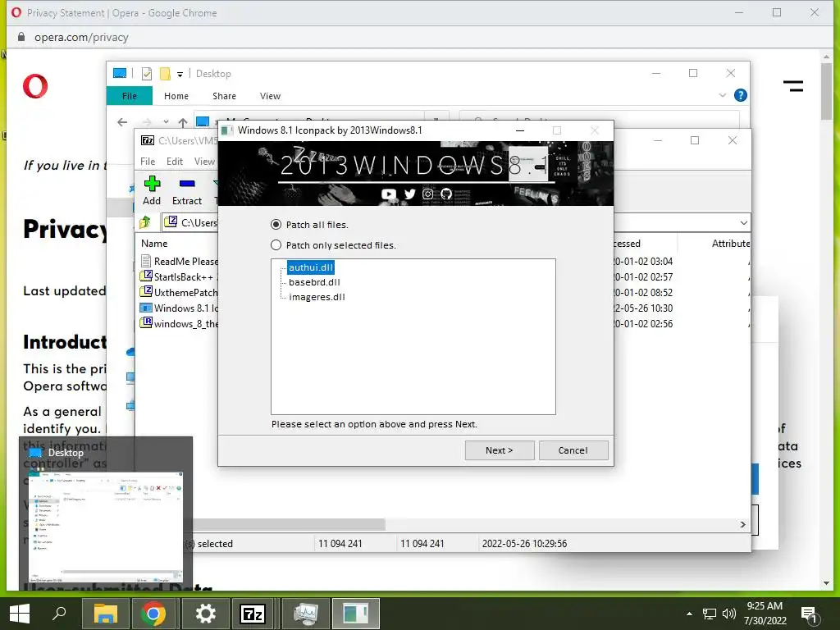Click the Iconpack installer taskbar button
Viewport: 840px width, 630px height.
(356, 614)
